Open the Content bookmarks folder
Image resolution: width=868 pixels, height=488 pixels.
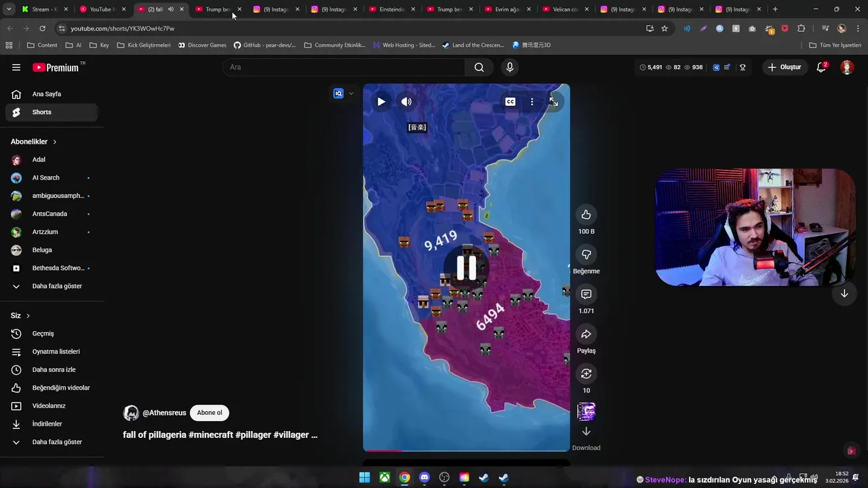(x=42, y=45)
